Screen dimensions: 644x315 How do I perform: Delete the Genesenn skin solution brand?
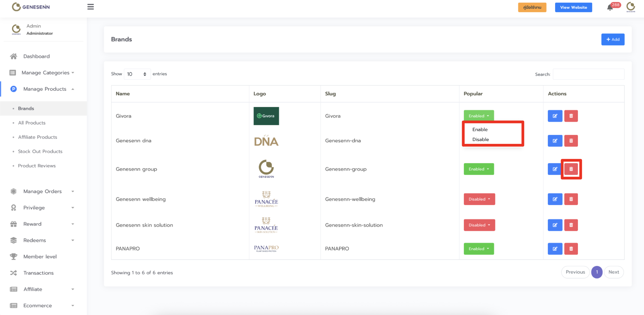(x=571, y=225)
